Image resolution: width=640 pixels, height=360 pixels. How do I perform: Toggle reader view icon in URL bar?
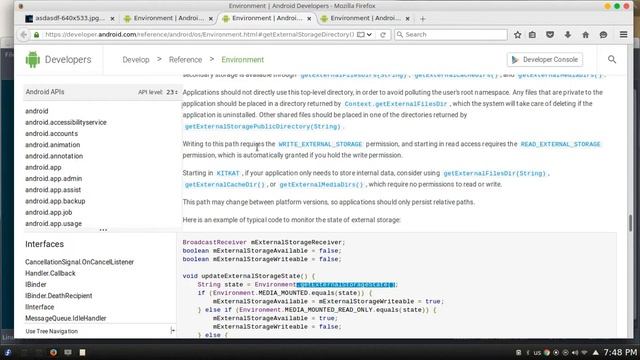(360, 35)
